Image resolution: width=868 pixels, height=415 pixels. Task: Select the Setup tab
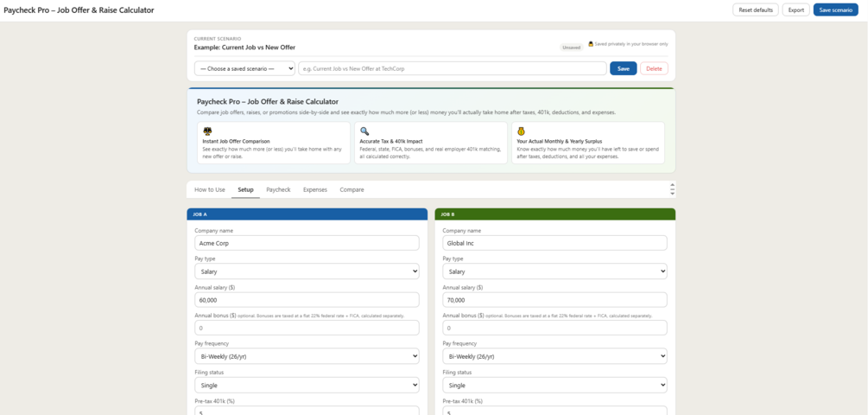click(x=246, y=189)
